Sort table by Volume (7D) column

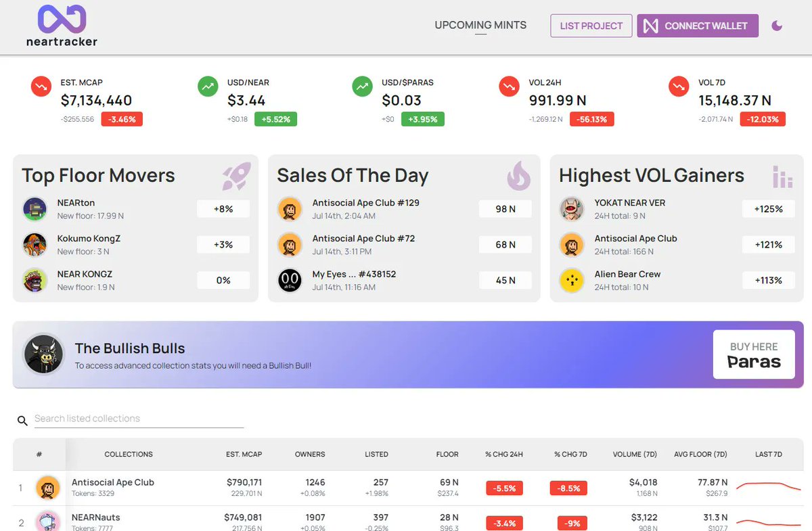[x=635, y=455]
